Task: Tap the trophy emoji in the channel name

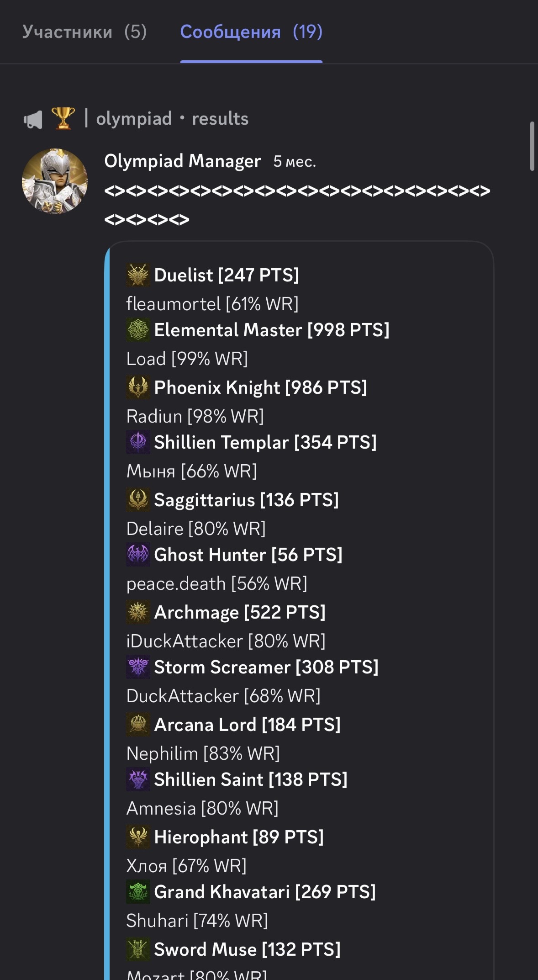Action: (x=63, y=118)
